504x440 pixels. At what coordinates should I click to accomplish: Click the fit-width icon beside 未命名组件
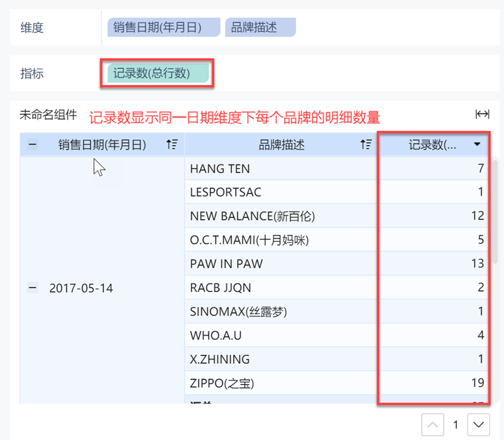coord(482,114)
